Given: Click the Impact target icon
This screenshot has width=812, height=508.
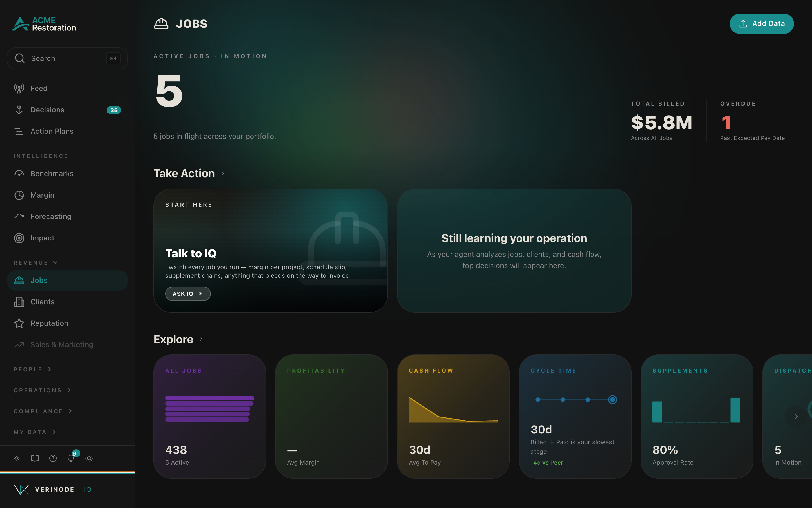Looking at the screenshot, I should (19, 238).
